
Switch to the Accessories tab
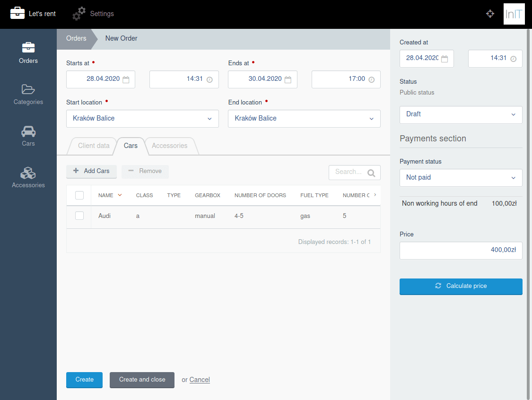click(x=170, y=146)
